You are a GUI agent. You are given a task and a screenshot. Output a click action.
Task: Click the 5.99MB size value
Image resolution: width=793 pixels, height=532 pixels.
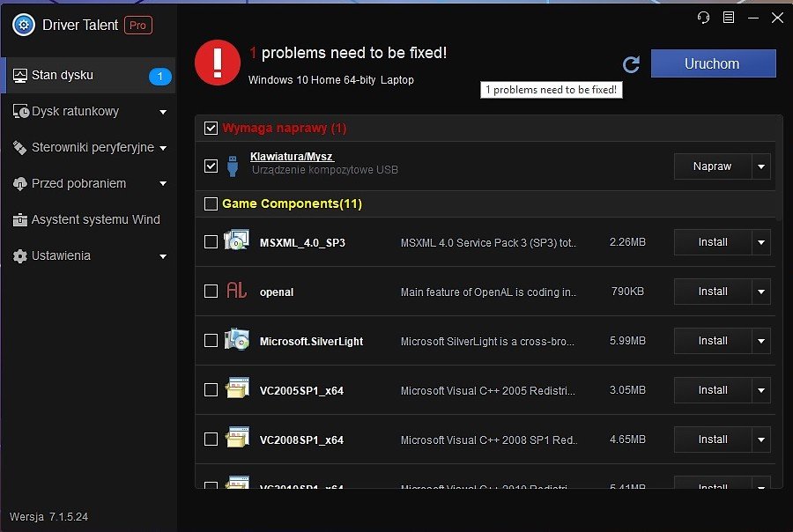pos(627,341)
